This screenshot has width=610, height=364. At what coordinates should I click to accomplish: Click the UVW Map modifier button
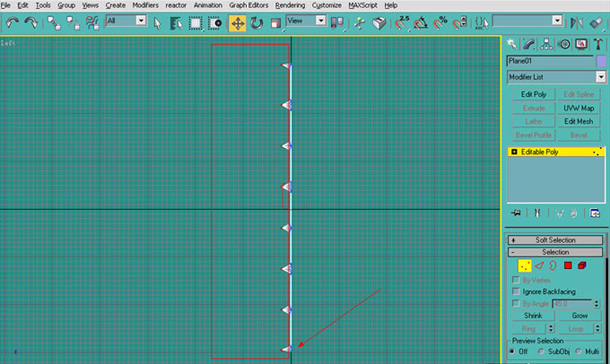[578, 108]
